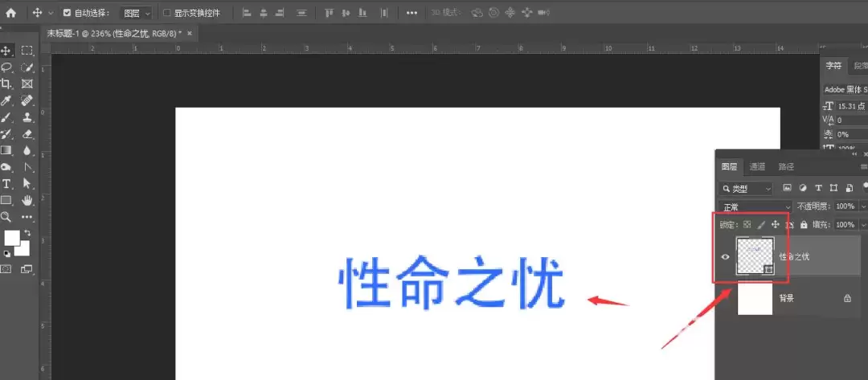Open the 图层 auto-select target dropdown

[136, 13]
